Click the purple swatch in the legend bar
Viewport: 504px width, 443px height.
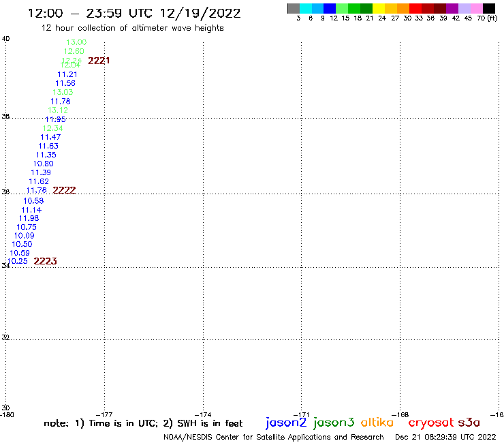point(452,8)
